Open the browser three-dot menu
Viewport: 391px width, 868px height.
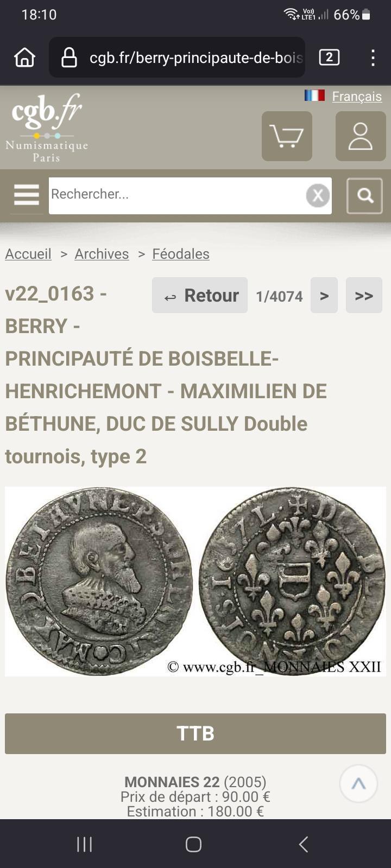(373, 58)
